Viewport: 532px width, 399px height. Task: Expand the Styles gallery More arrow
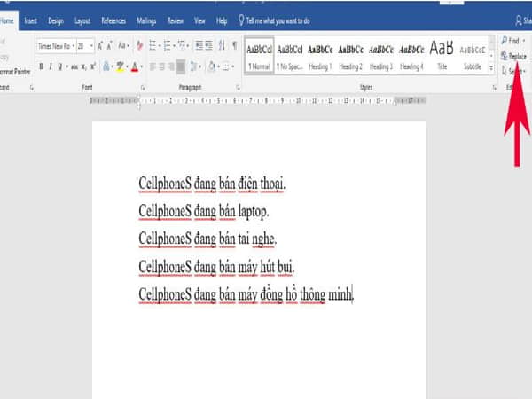point(491,68)
